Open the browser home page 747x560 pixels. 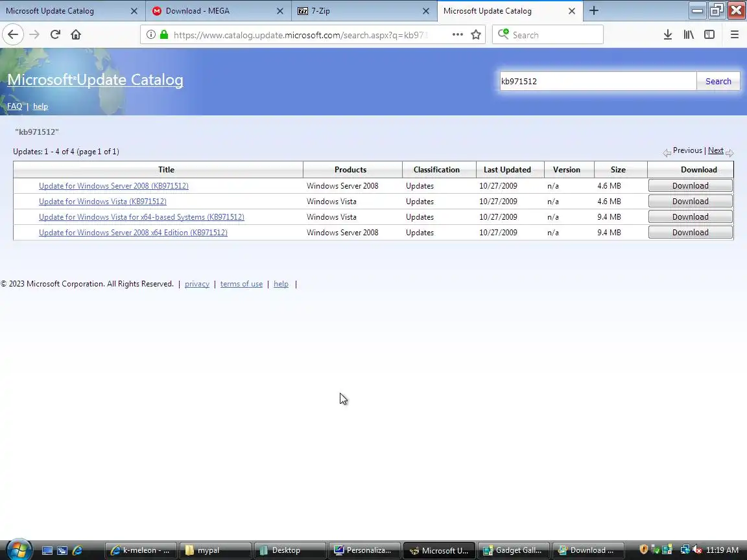pyautogui.click(x=76, y=35)
